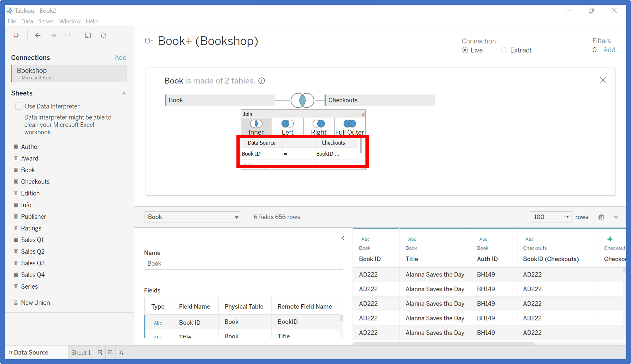Choose the Full Outer join icon
The width and height of the screenshot is (631, 364).
tap(350, 124)
